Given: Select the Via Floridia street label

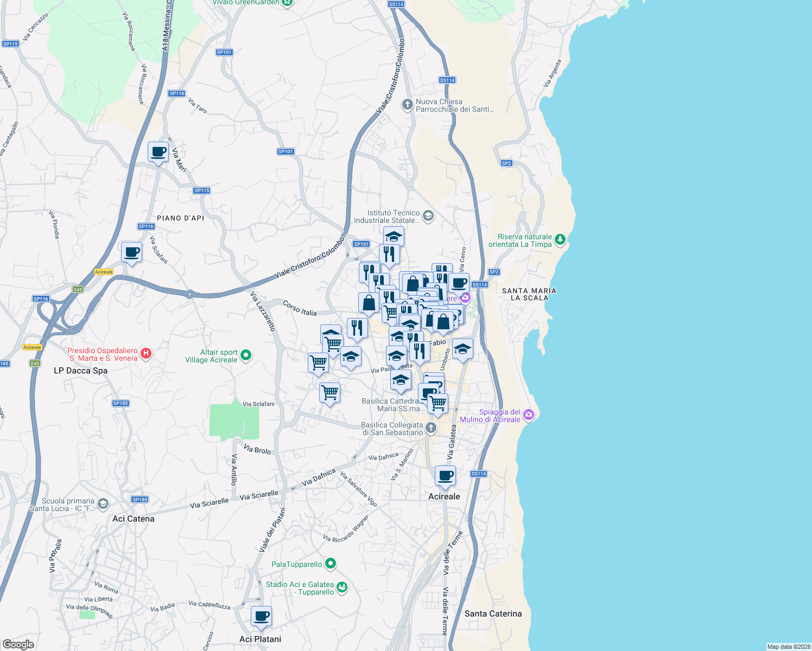Looking at the screenshot, I should click(54, 225).
